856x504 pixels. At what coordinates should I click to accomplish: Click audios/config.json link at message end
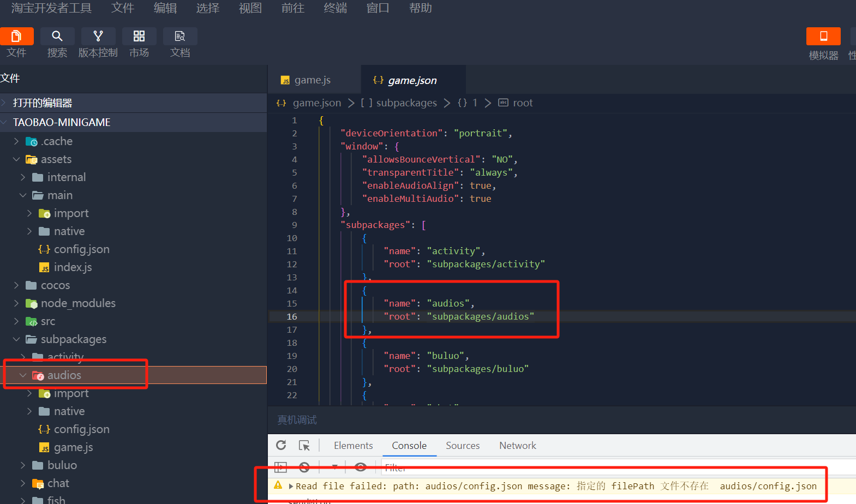pyautogui.click(x=768, y=486)
